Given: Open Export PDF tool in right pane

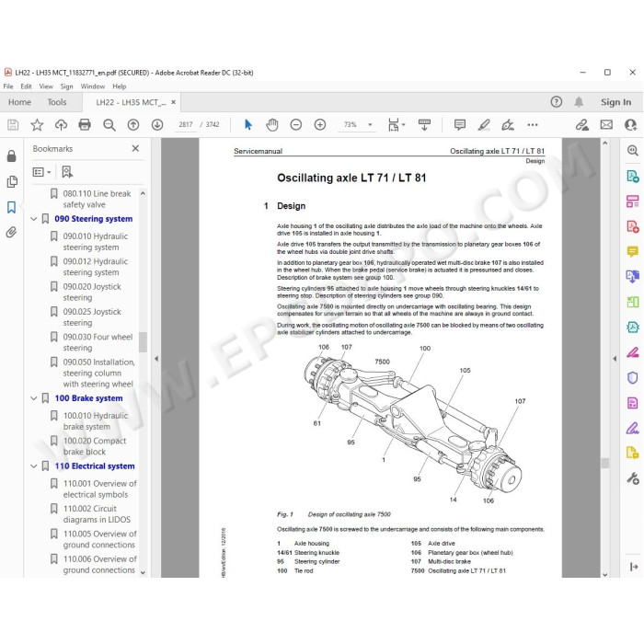Looking at the screenshot, I should pos(633,177).
